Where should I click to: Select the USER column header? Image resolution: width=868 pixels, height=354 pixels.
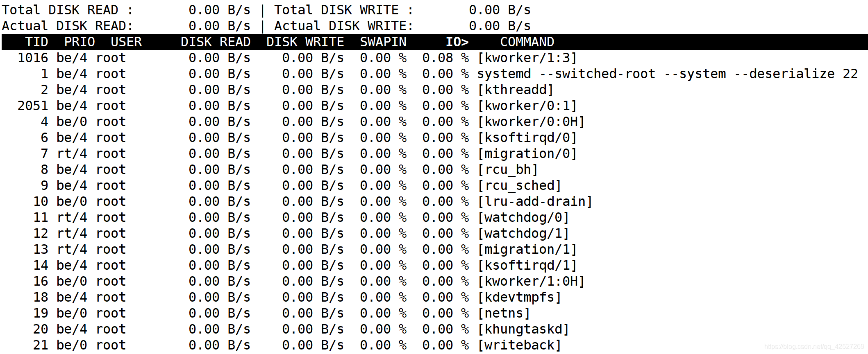126,42
